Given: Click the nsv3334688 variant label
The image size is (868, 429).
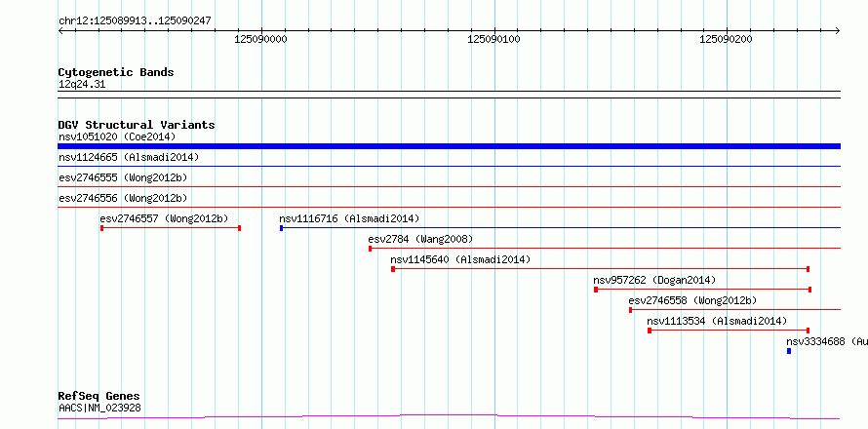Looking at the screenshot, I should click(x=827, y=342).
